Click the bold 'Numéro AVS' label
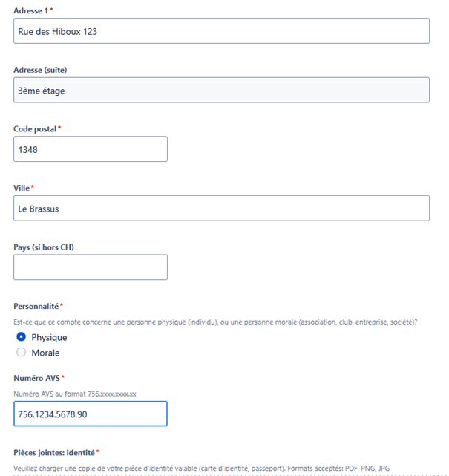Image resolution: width=449 pixels, height=476 pixels. pyautogui.click(x=37, y=378)
